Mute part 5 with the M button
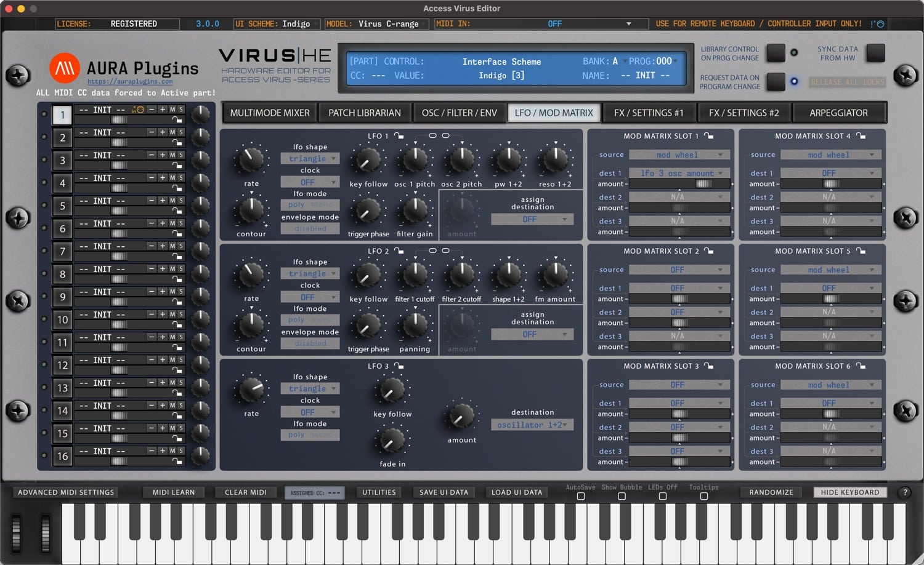The image size is (924, 565). 172,201
